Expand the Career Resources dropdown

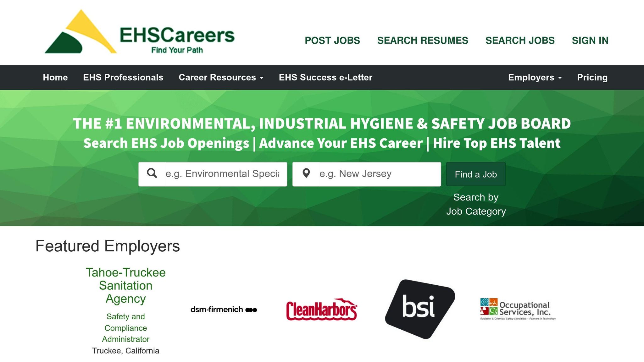point(221,77)
